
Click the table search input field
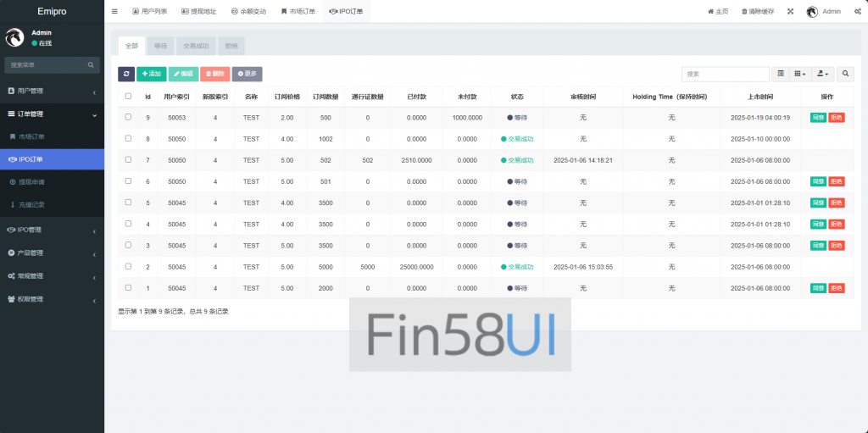(x=725, y=75)
